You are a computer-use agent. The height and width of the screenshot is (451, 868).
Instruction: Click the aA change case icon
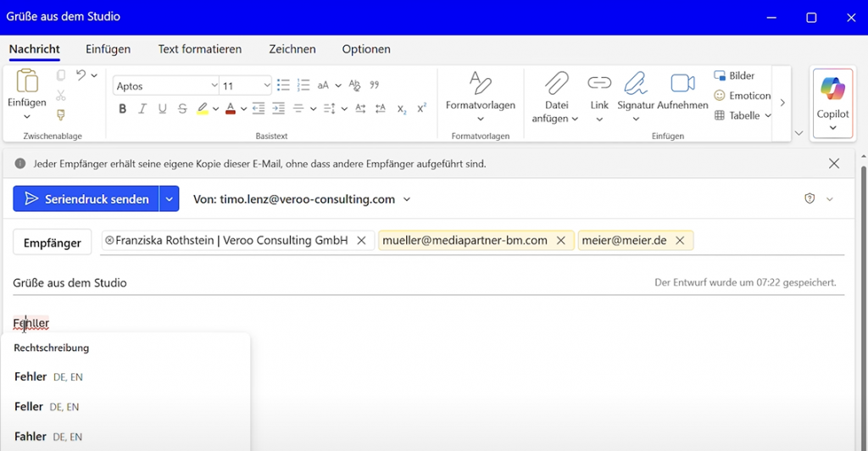pyautogui.click(x=323, y=86)
